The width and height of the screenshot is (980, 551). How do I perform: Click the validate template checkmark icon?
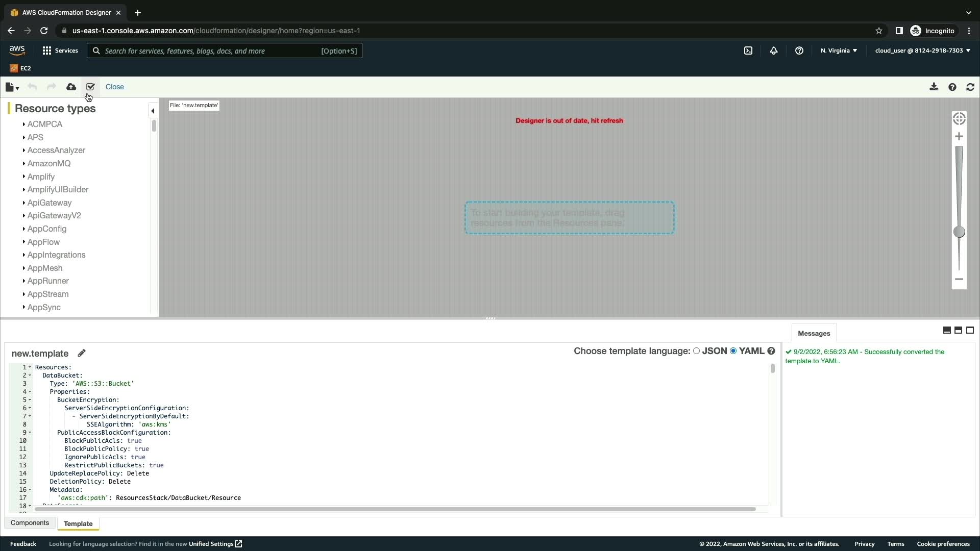pos(90,87)
